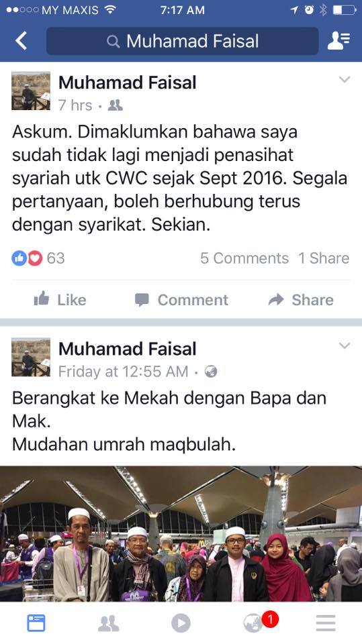Tap the profile picture on the first post

click(x=31, y=91)
